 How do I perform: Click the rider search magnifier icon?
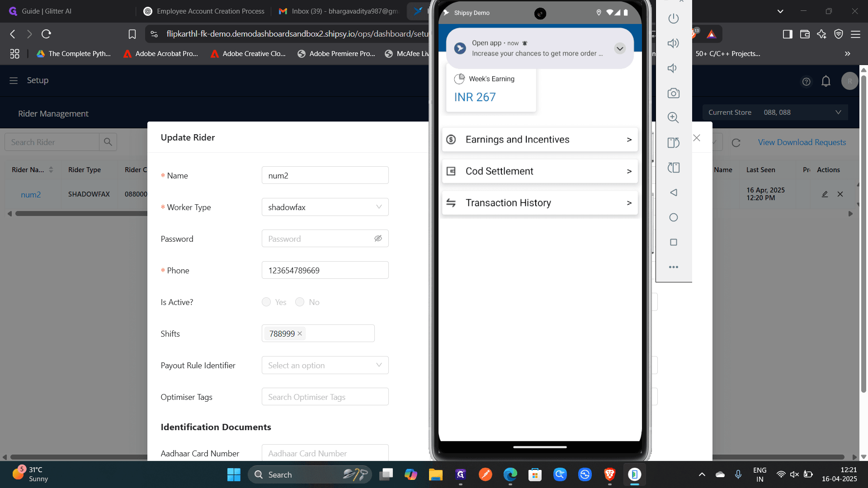pos(108,142)
